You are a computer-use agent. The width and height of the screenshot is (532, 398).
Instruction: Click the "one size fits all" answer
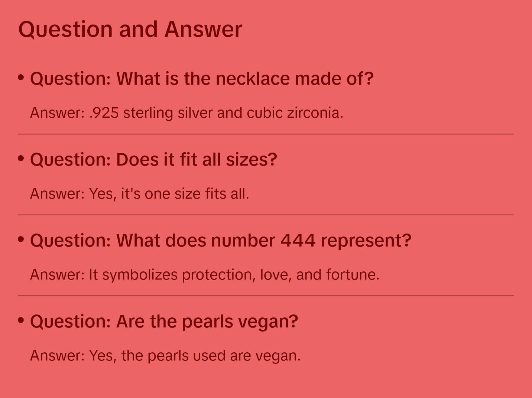[x=139, y=194]
